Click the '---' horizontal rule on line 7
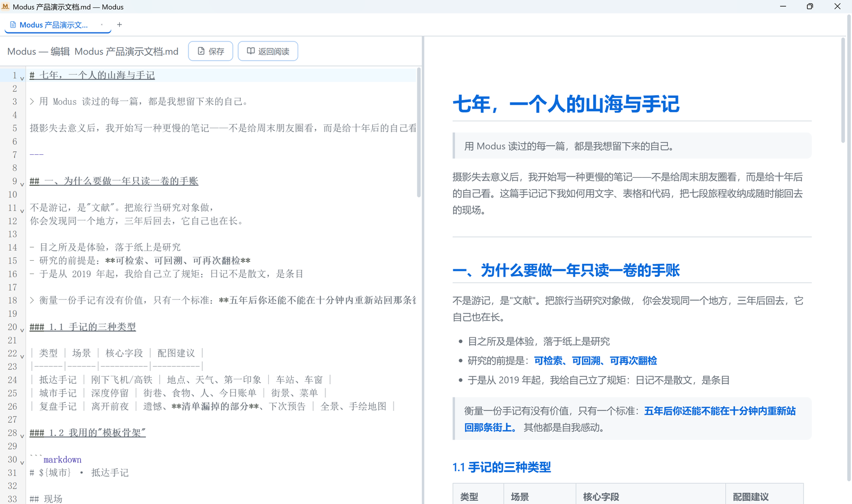This screenshot has height=504, width=852. 37,154
